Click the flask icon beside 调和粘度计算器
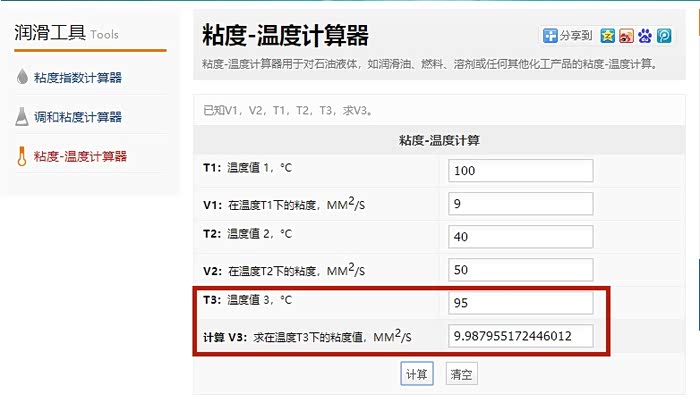This screenshot has height=419, width=700. (22, 116)
